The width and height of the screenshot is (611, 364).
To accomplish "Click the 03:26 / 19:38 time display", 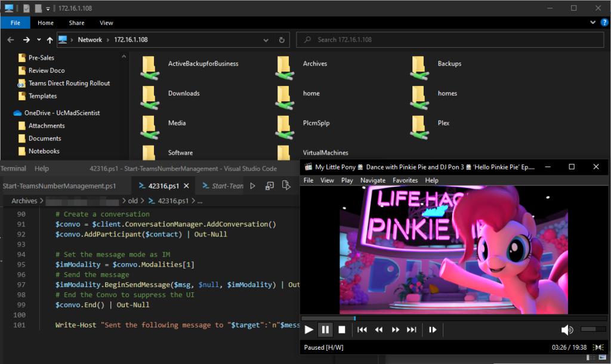I will point(569,347).
